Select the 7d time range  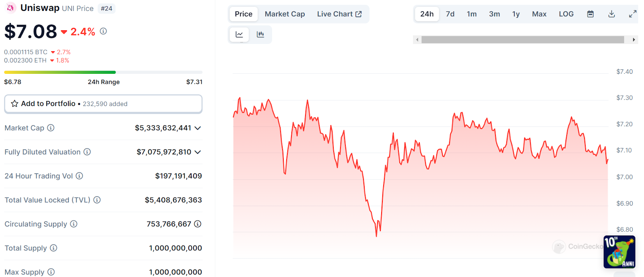450,14
